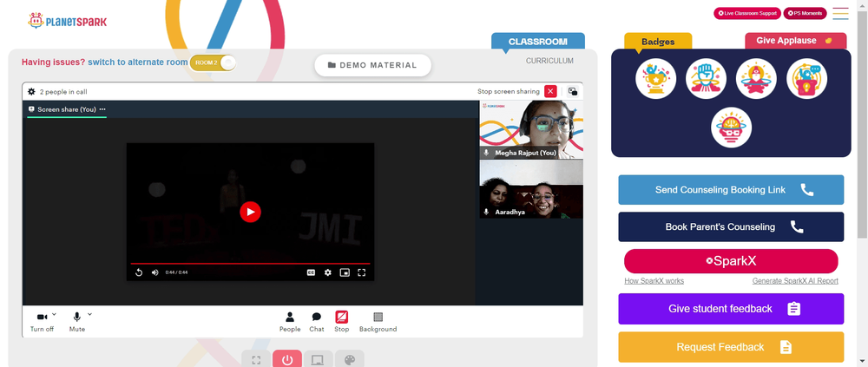Open call settings gear beside people count
868x367 pixels.
31,92
